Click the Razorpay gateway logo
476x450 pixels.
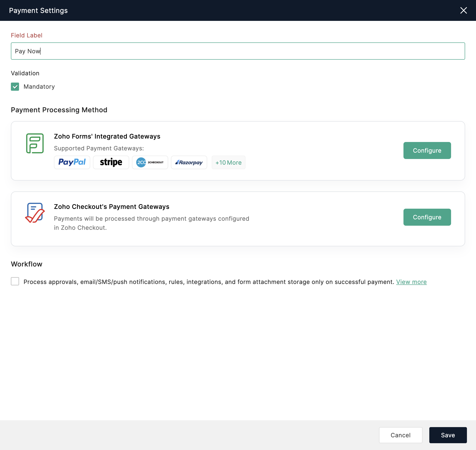[x=189, y=162]
